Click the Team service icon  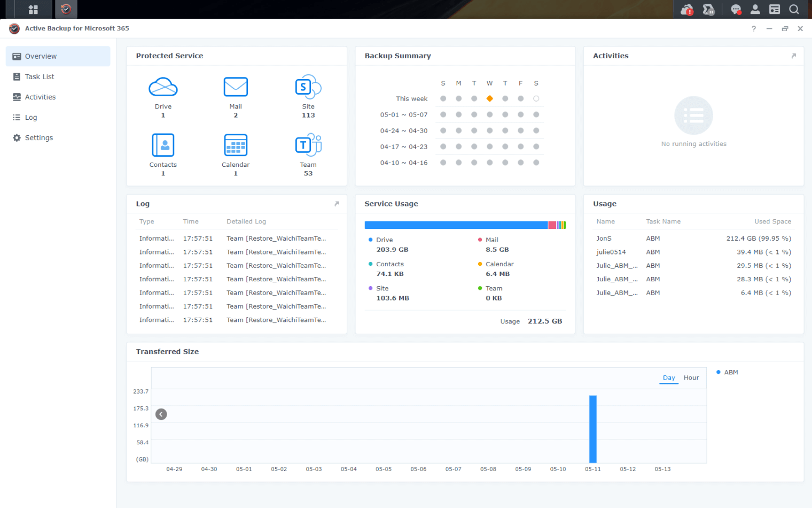(308, 144)
